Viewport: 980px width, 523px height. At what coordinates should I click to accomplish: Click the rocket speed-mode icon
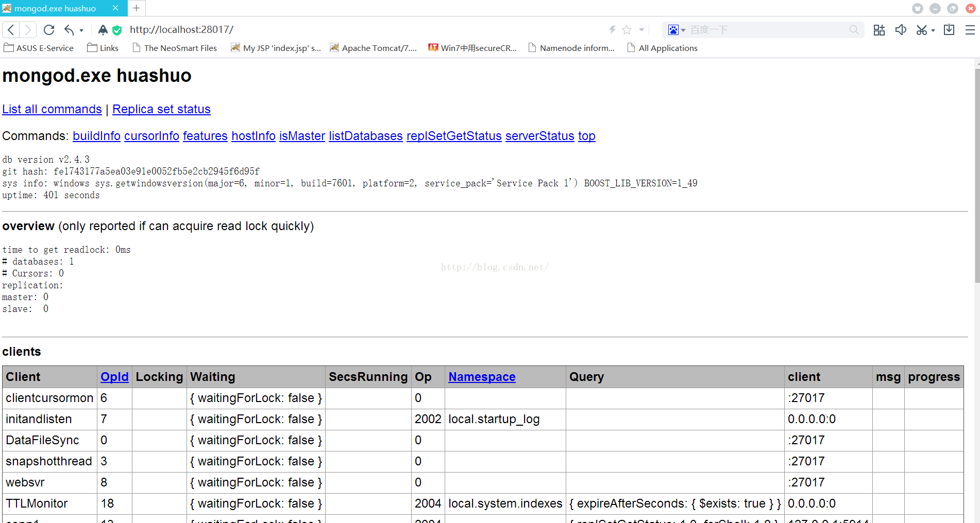(103, 30)
